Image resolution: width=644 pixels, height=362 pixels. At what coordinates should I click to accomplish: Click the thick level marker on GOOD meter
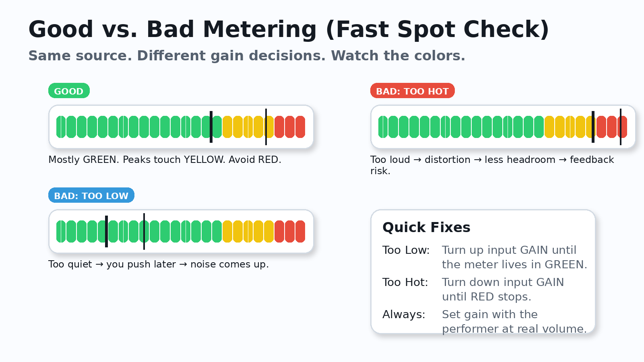(x=211, y=127)
